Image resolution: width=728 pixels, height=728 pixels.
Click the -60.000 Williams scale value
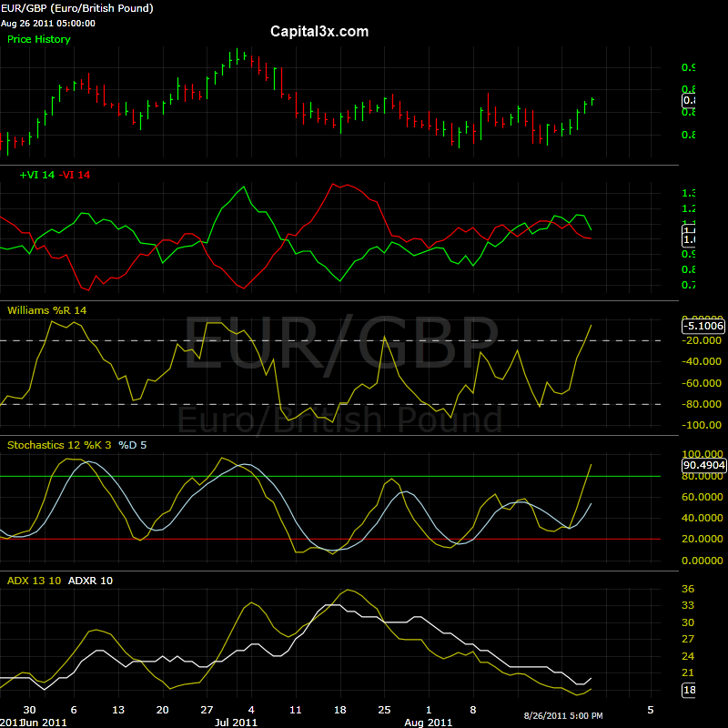(x=702, y=383)
